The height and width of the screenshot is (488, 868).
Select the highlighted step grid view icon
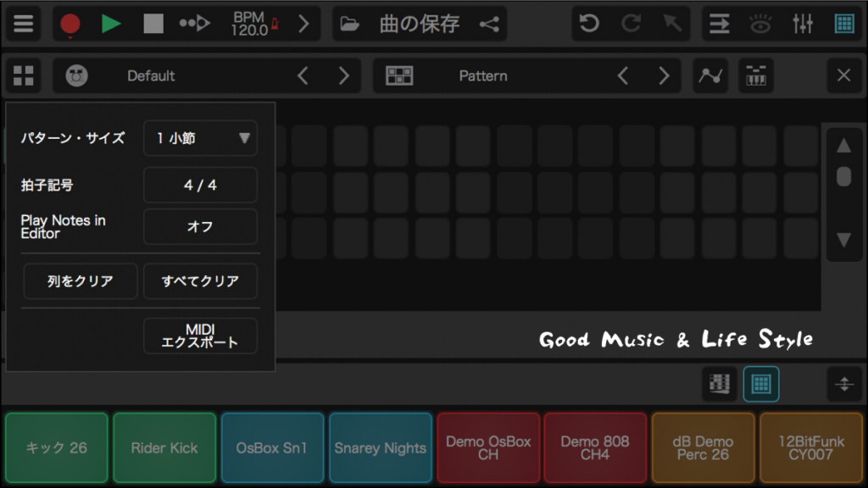point(761,384)
